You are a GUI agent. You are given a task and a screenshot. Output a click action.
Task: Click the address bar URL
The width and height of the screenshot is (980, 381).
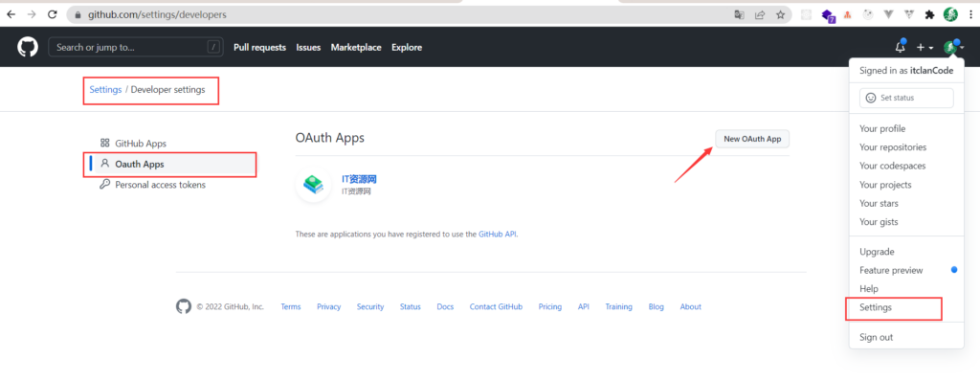click(x=157, y=14)
